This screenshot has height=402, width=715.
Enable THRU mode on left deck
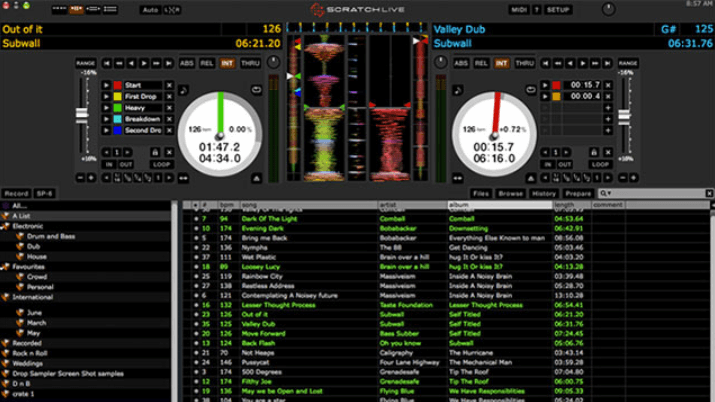click(x=250, y=63)
